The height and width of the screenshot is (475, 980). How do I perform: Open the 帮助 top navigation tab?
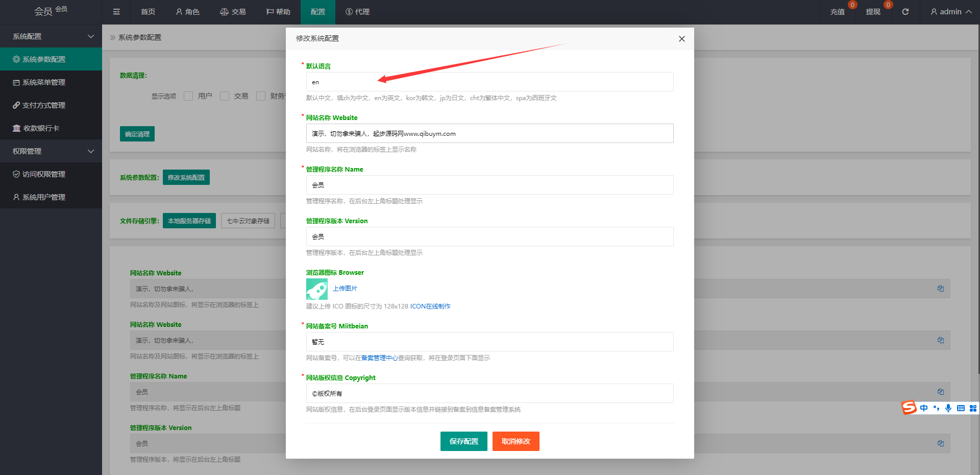[278, 12]
